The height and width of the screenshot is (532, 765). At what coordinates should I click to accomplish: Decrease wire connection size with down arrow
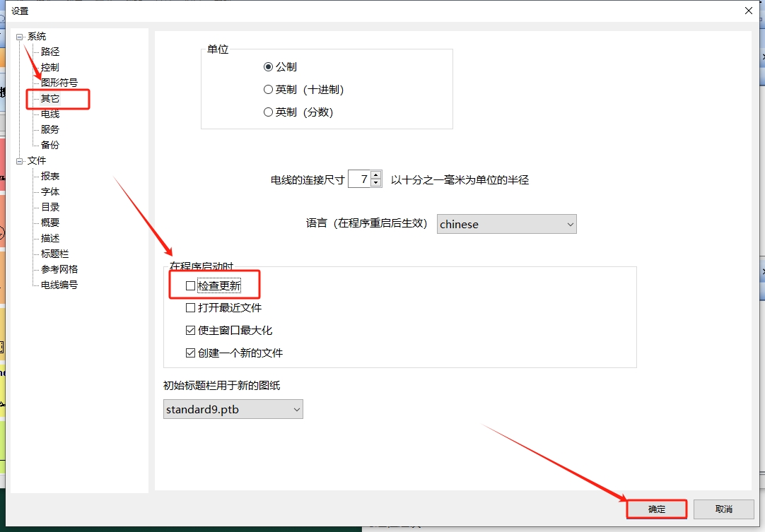[x=375, y=184]
